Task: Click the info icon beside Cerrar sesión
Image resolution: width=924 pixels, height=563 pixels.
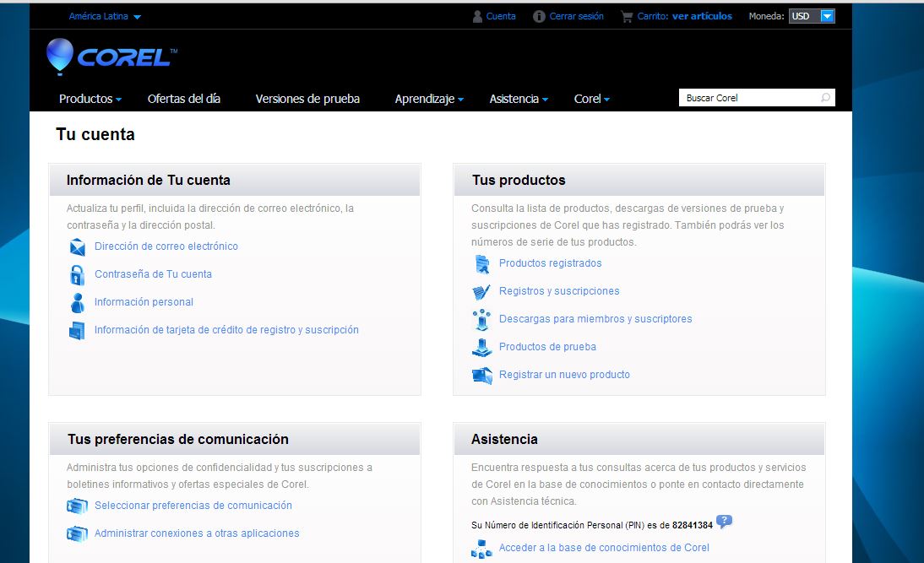Action: pos(539,17)
